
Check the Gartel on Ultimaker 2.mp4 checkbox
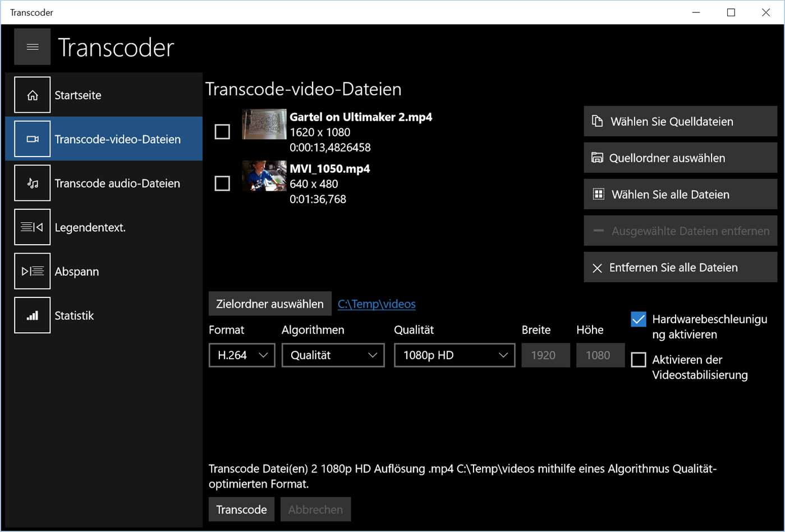222,132
